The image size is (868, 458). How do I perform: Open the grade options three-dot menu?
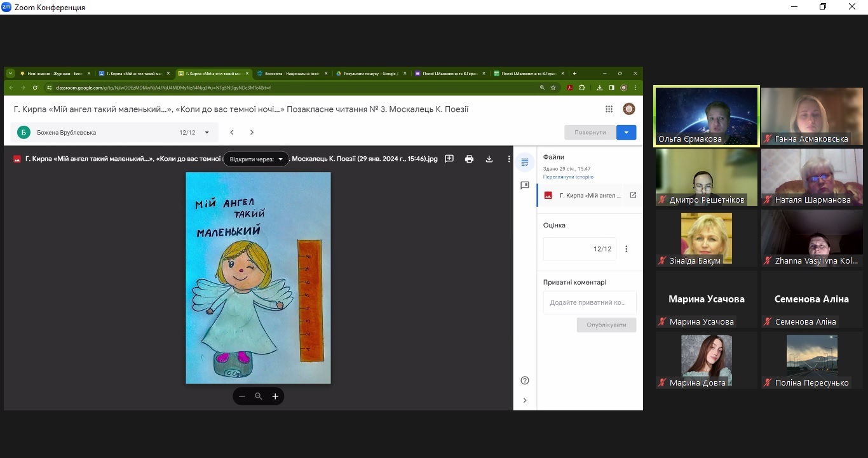[627, 249]
